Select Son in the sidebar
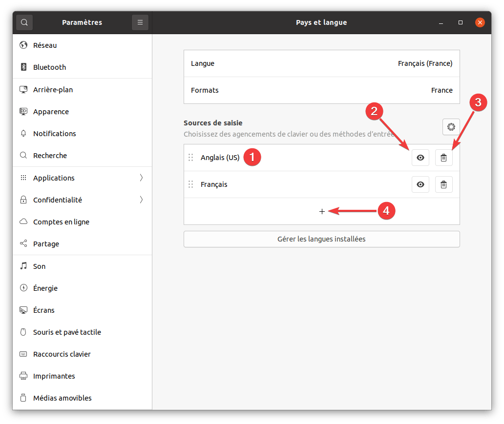The width and height of the screenshot is (504, 424). point(39,266)
